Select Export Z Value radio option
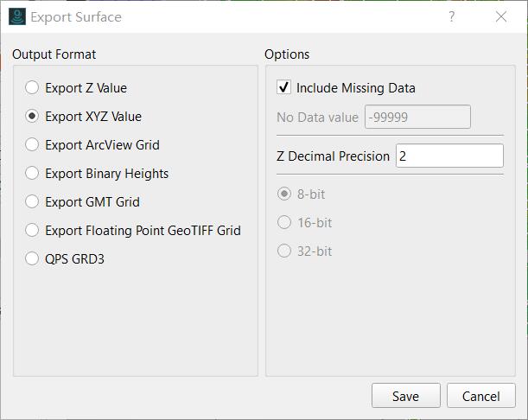The height and width of the screenshot is (420, 528). coord(32,88)
